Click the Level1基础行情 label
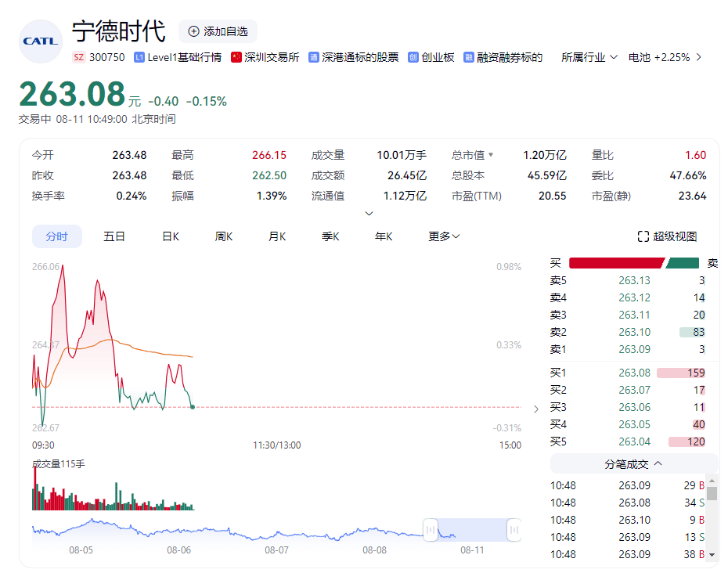The image size is (728, 573). [184, 57]
